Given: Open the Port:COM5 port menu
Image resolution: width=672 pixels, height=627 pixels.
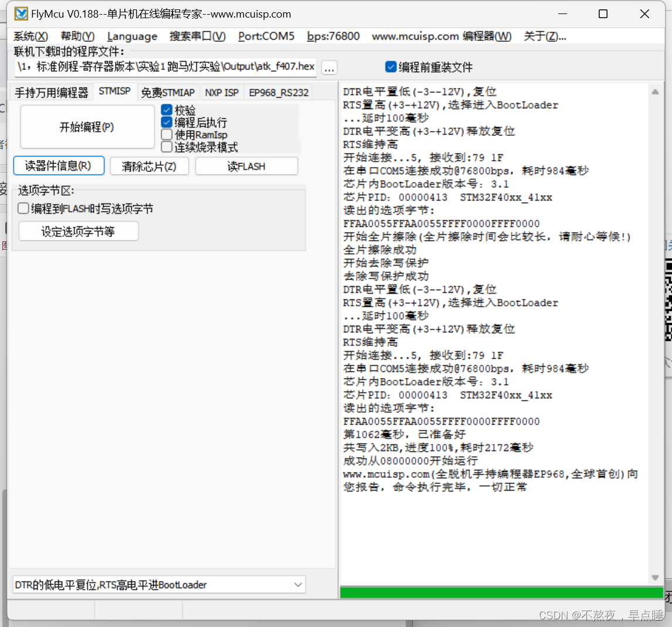Looking at the screenshot, I should (266, 36).
